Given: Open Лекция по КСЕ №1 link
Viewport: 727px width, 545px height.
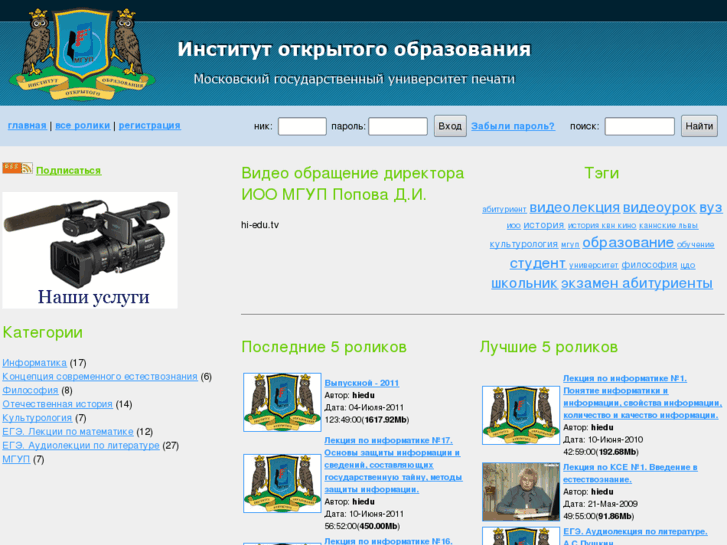Looking at the screenshot, I should pos(630,473).
